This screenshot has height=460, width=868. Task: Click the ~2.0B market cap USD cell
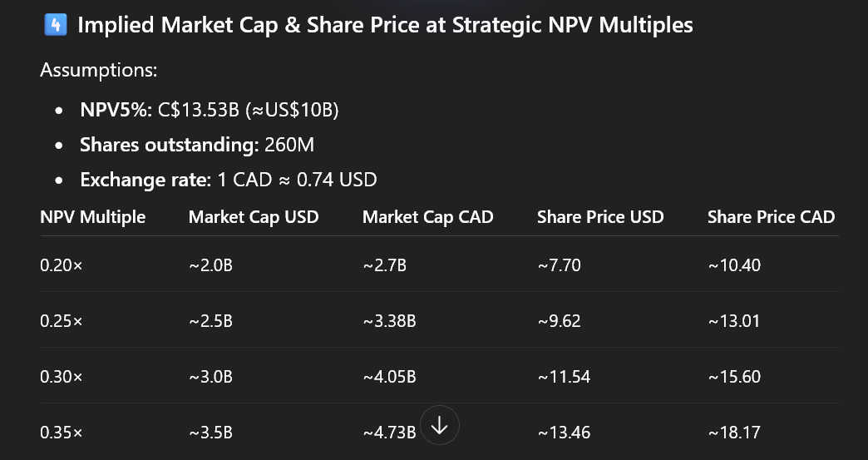point(210,265)
